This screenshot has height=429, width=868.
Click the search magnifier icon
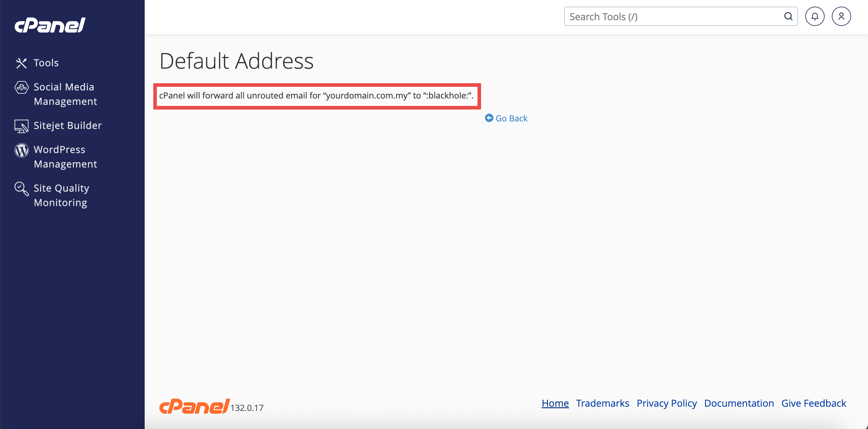click(788, 17)
